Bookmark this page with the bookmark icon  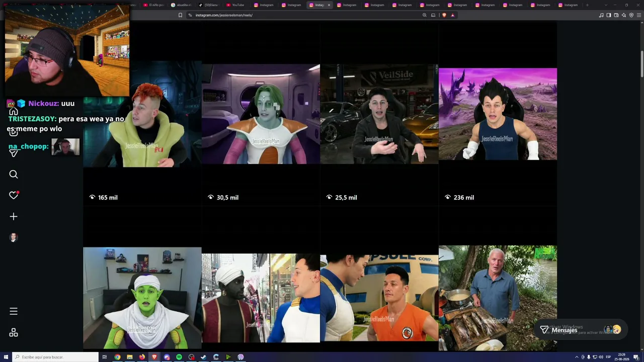(x=180, y=15)
